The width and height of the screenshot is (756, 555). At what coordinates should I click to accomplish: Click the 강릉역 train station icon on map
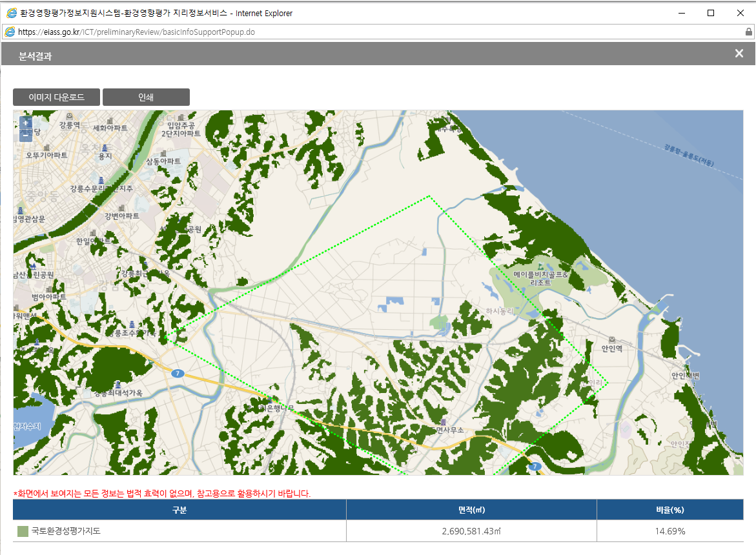(x=69, y=116)
